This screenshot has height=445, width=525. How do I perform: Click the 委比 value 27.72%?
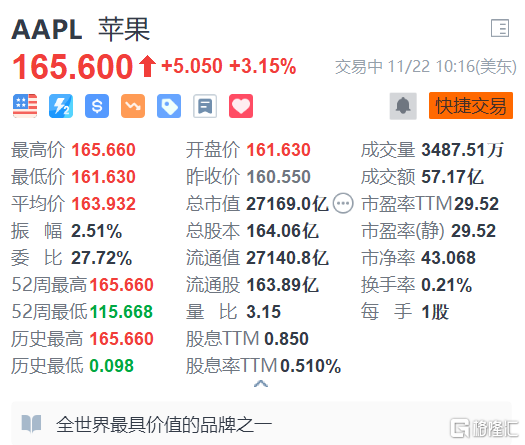[x=101, y=258]
